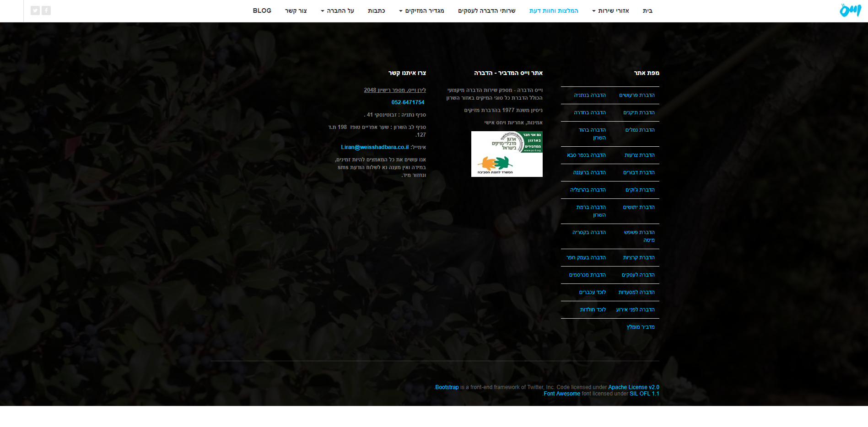This screenshot has height=427, width=868.
Task: Go to הדברת נמלים page
Action: tap(640, 130)
